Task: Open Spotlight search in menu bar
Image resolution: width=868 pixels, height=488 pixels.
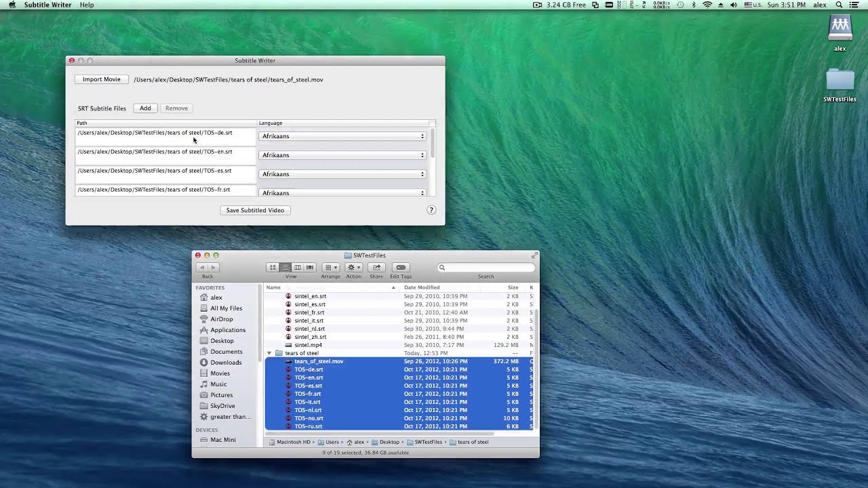Action: click(839, 5)
